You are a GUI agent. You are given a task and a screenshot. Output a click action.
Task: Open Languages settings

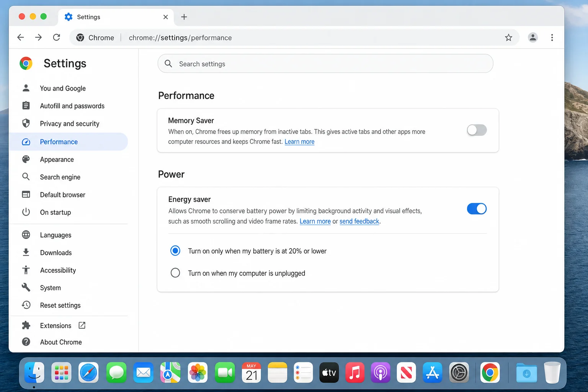(68, 235)
